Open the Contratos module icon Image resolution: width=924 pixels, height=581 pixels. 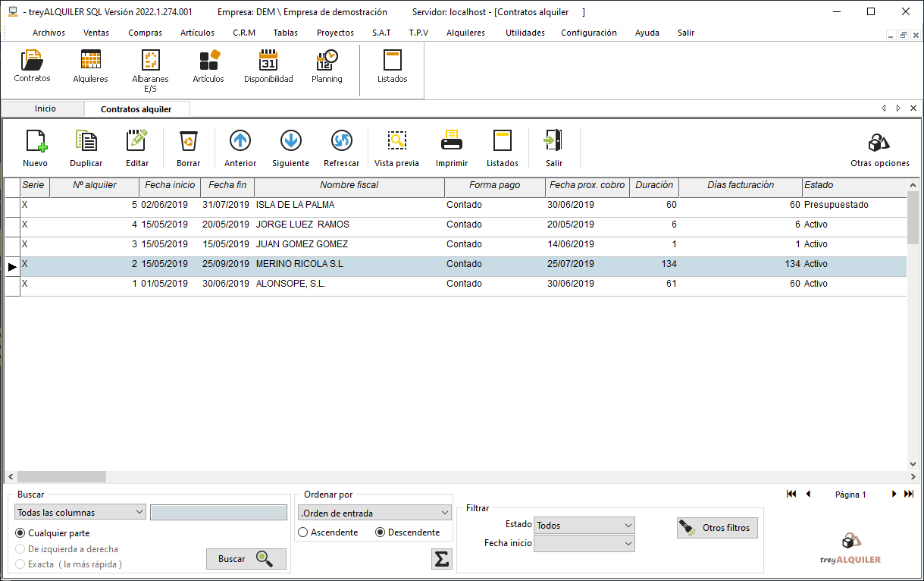[32, 67]
